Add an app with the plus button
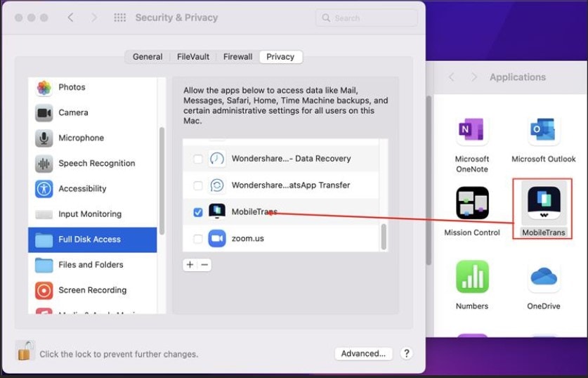The width and height of the screenshot is (588, 378). tap(190, 265)
